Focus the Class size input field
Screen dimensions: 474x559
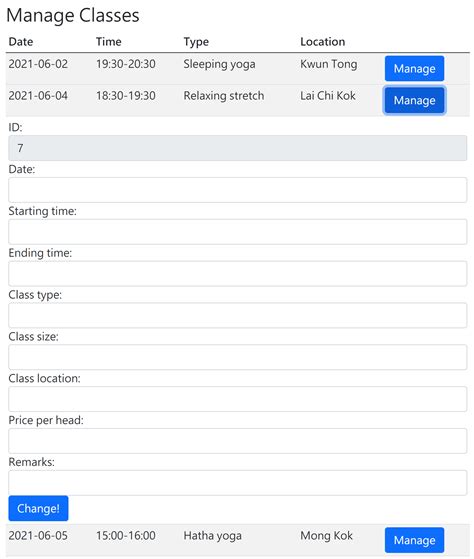click(x=237, y=357)
